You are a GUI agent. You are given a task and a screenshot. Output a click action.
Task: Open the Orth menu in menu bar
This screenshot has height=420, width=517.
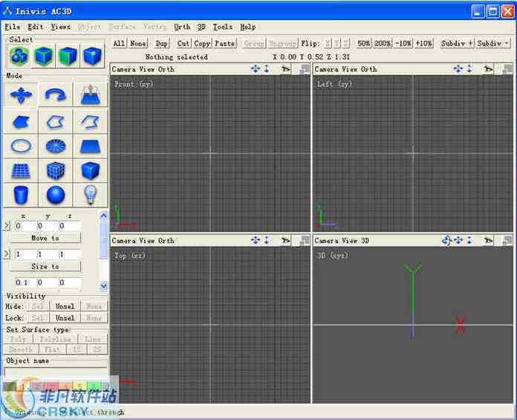[182, 27]
